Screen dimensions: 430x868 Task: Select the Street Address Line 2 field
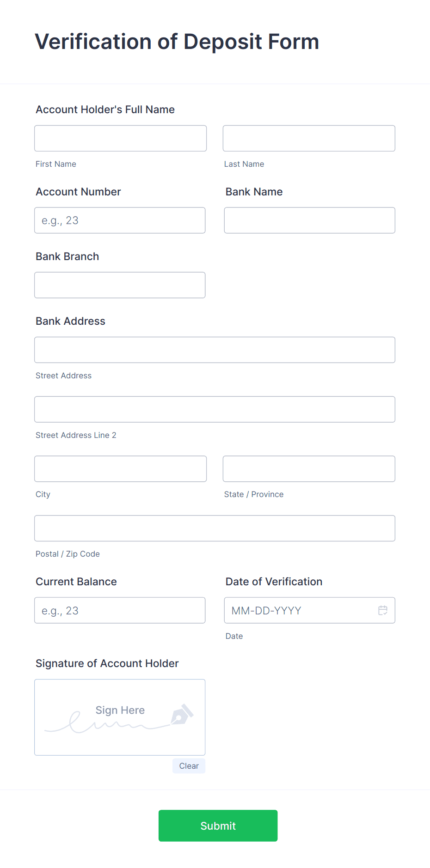[215, 409]
